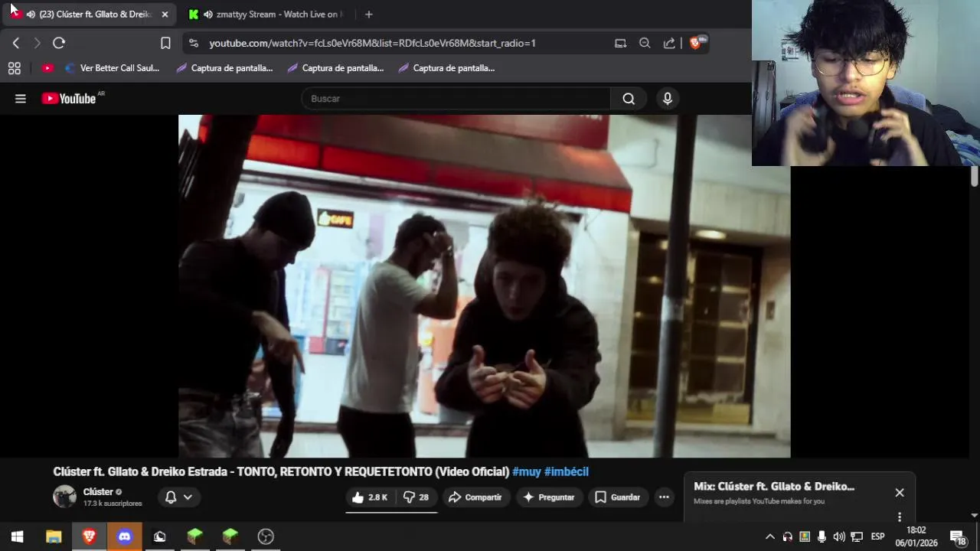
Task: Click the page vertical scrollbar thumb
Action: (x=975, y=177)
